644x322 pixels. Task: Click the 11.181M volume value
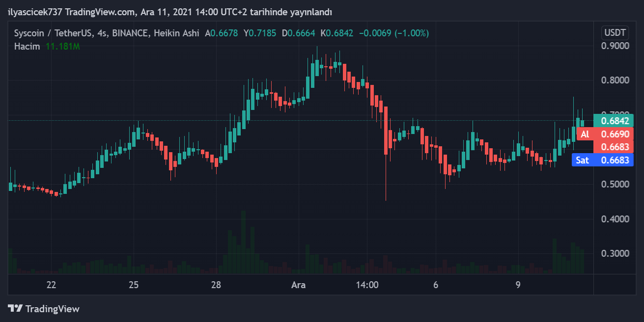click(62, 47)
